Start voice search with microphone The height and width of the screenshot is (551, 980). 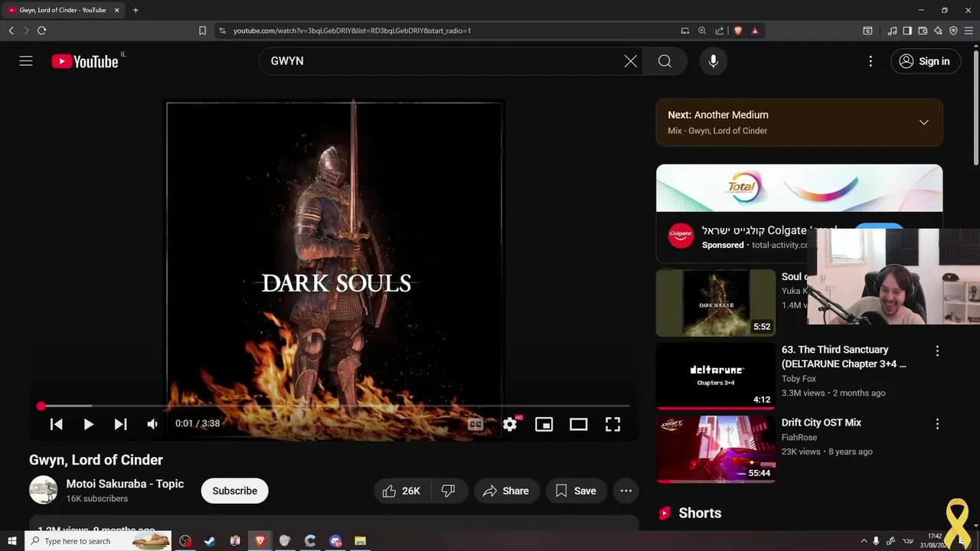tap(713, 61)
